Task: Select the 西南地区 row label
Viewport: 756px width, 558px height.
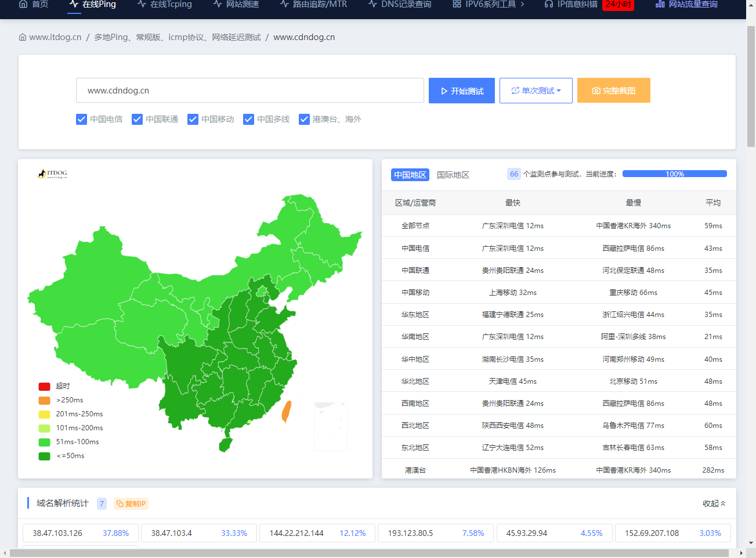Action: point(415,404)
